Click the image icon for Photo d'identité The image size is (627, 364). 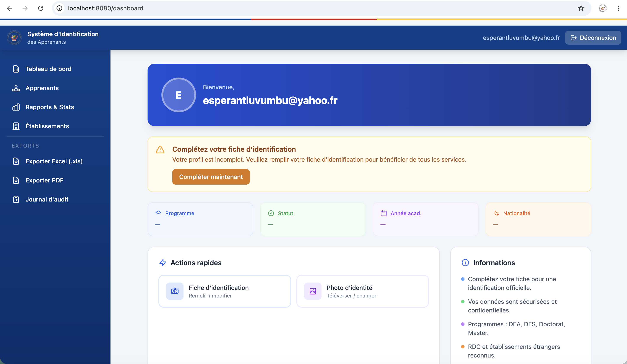pos(313,291)
